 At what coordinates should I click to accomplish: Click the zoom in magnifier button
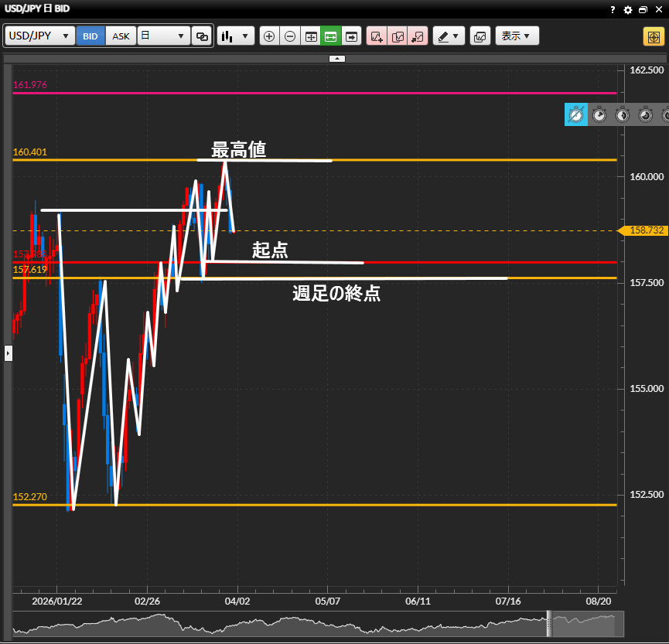click(269, 36)
